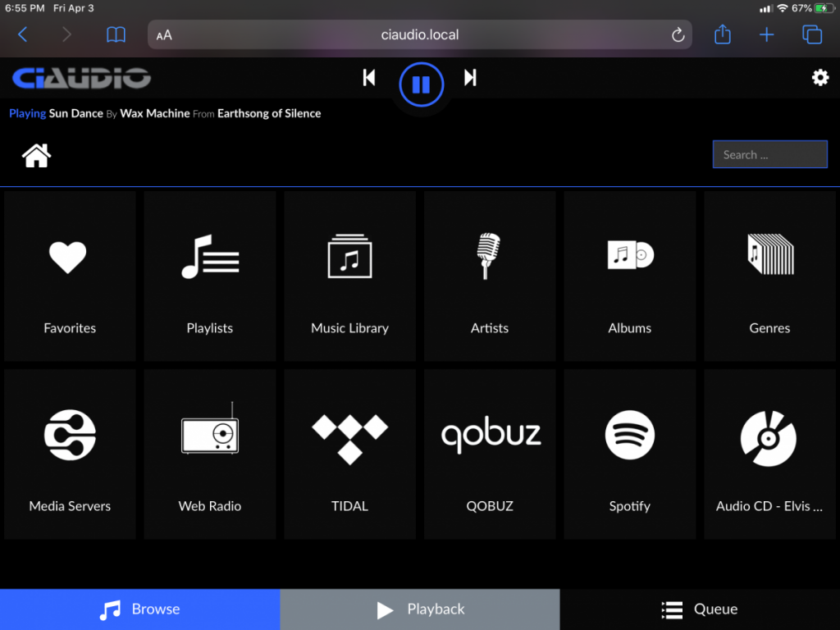Open the Web Radio tile
Screen dimensions: 840x630
tap(210, 454)
